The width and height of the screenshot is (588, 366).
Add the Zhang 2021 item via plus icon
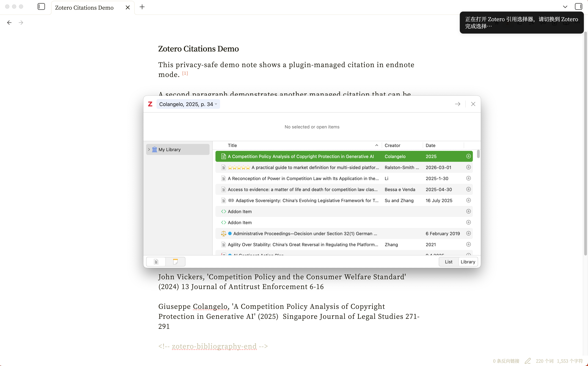click(x=468, y=244)
